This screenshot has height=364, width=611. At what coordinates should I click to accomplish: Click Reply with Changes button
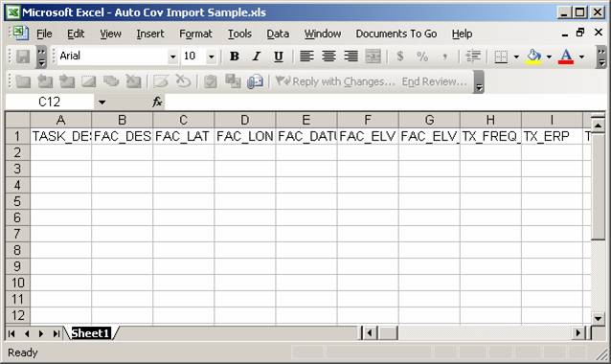[x=335, y=81]
